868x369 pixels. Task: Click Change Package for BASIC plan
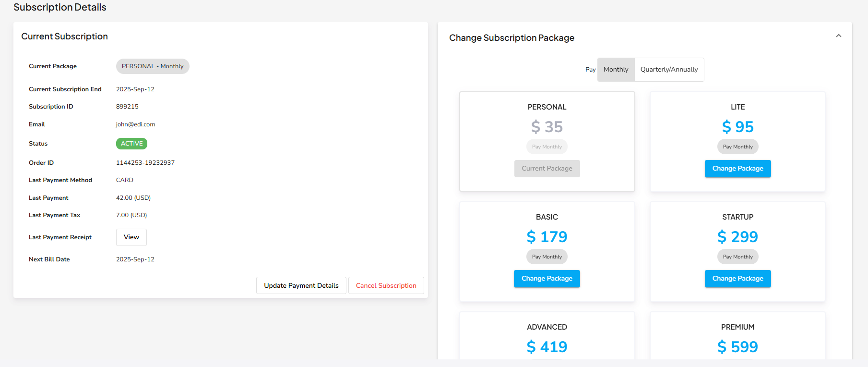click(547, 279)
